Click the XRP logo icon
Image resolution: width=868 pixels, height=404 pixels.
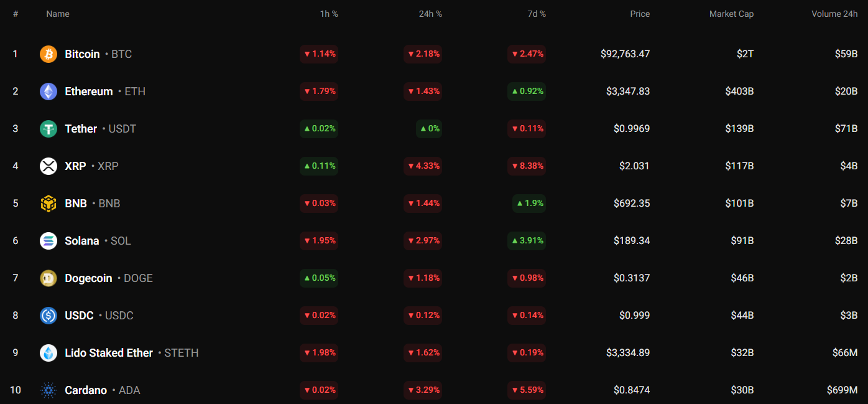pos(48,166)
